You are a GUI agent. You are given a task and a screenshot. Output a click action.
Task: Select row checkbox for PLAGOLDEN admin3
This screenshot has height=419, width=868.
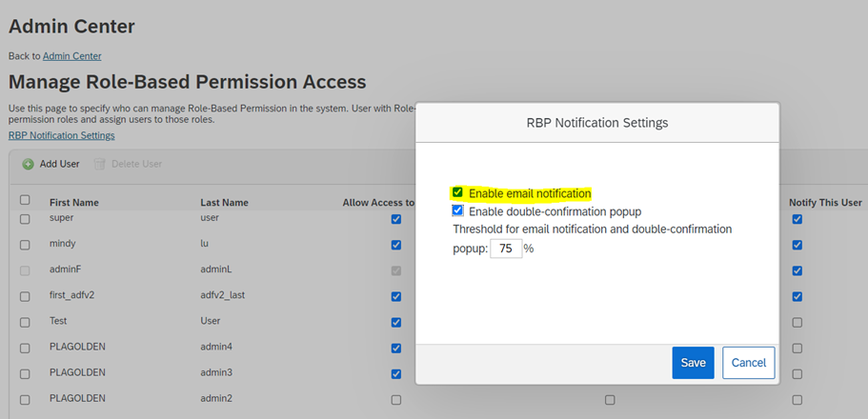(25, 374)
